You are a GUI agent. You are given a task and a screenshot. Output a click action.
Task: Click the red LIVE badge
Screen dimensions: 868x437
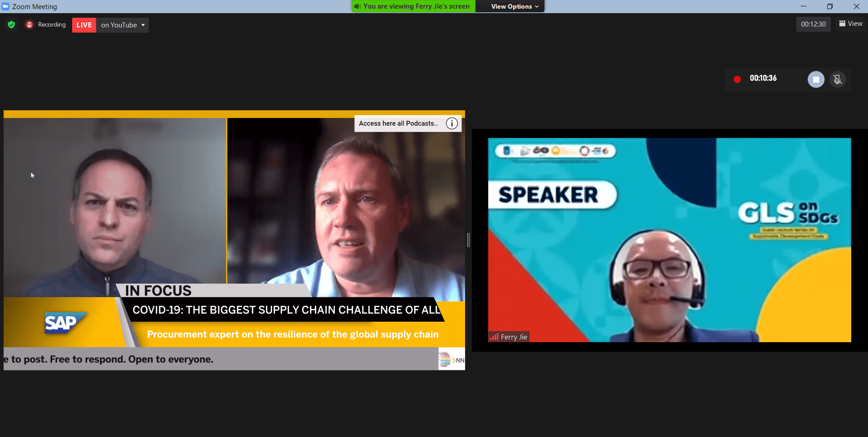coord(84,25)
